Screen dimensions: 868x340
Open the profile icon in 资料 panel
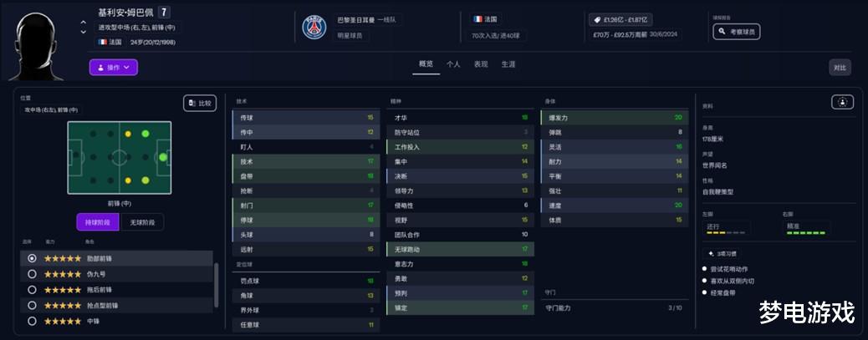(x=843, y=102)
